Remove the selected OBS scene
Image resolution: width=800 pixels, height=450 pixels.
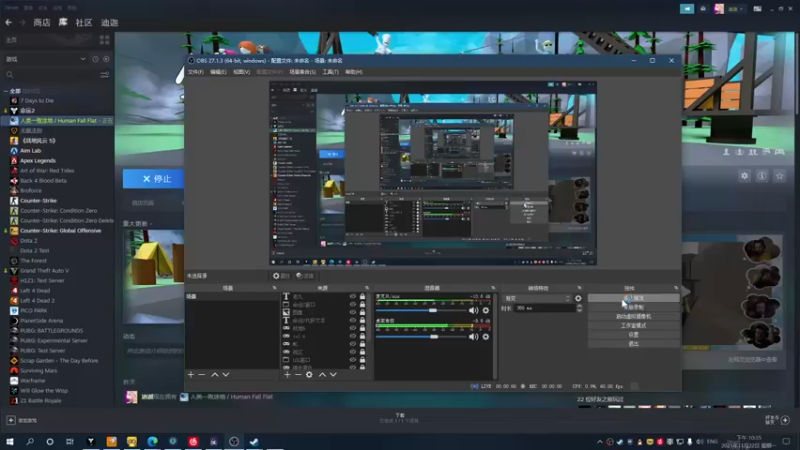pos(202,374)
